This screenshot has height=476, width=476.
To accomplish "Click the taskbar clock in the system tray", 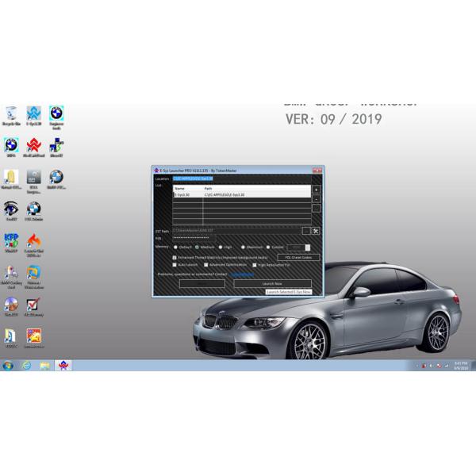I will point(460,366).
